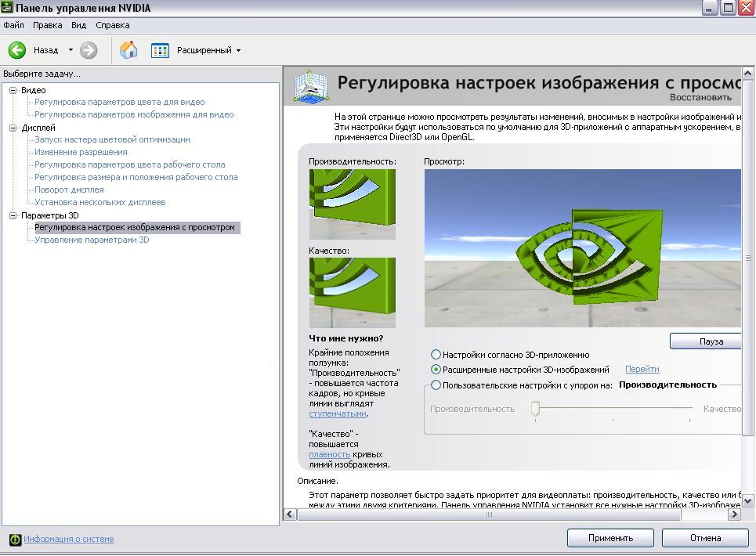Screen dimensions: 756x556
Task: Open the Справка menu
Action: [112, 25]
